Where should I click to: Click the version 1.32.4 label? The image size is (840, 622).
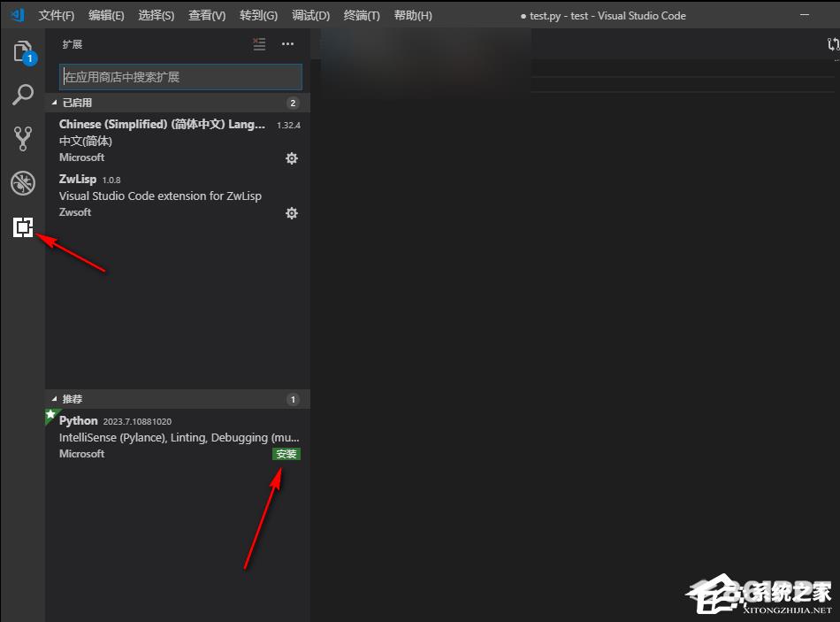pyautogui.click(x=288, y=125)
